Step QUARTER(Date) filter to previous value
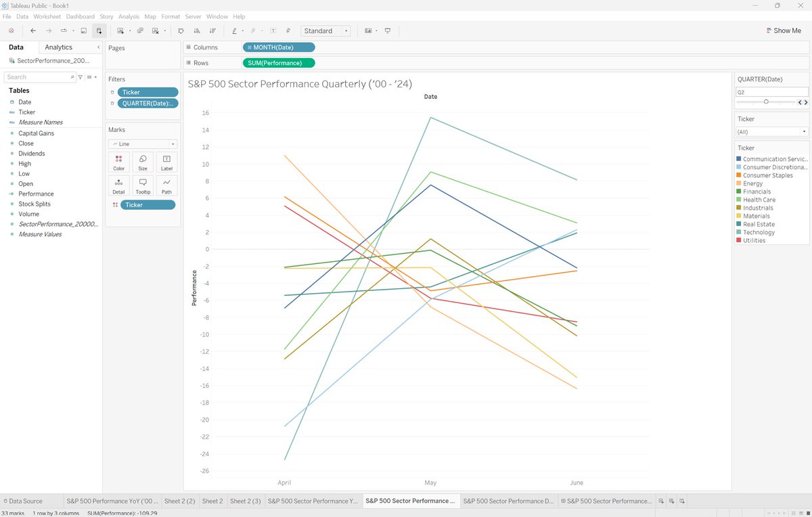 coord(800,102)
